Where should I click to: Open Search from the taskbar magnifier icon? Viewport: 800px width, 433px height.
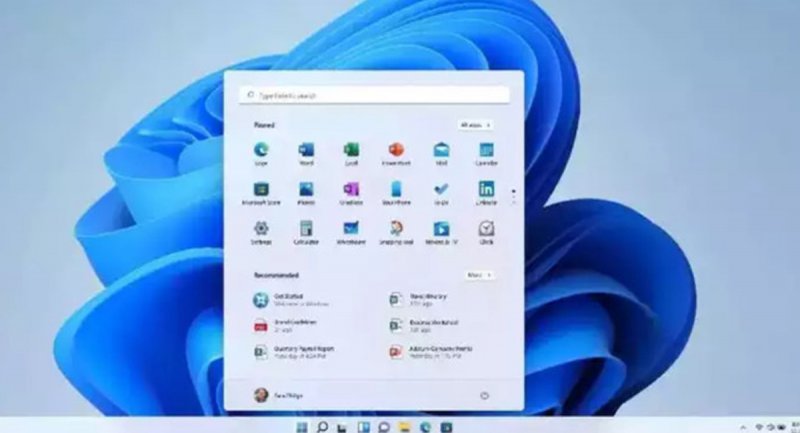click(322, 427)
